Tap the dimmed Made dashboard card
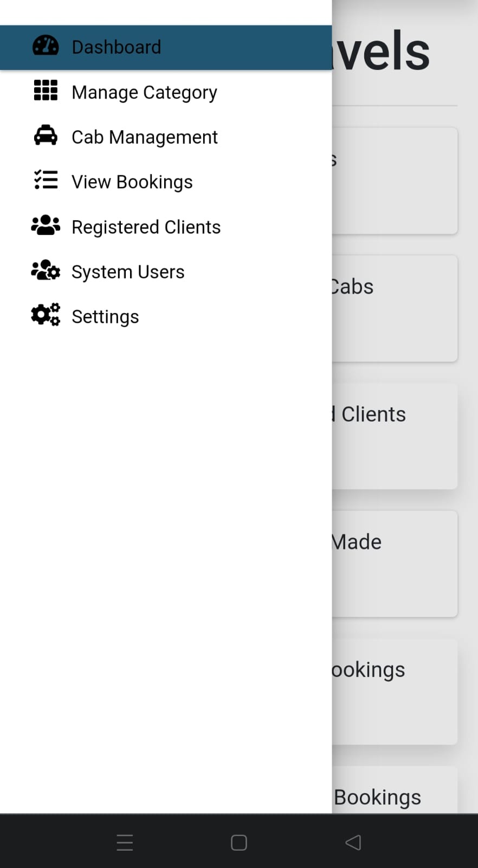This screenshot has width=478, height=868. click(395, 563)
